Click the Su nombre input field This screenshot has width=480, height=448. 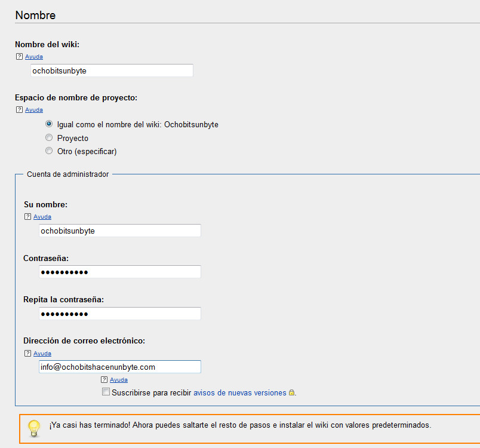[x=120, y=231]
